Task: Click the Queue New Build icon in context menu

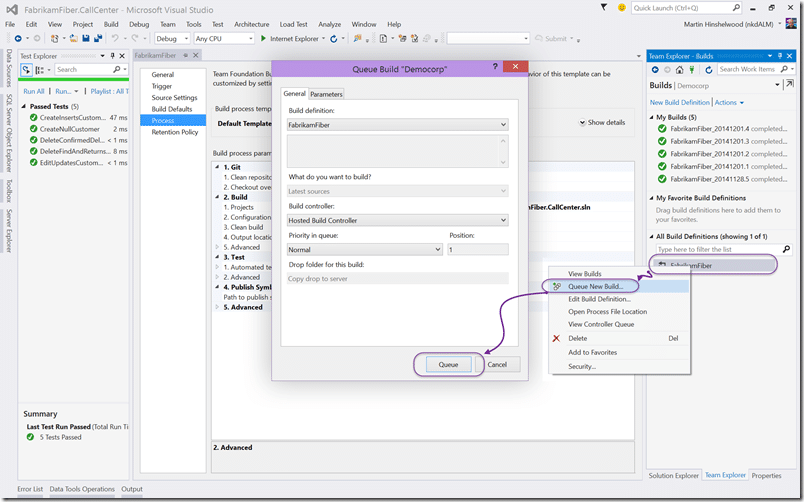Action: [557, 287]
